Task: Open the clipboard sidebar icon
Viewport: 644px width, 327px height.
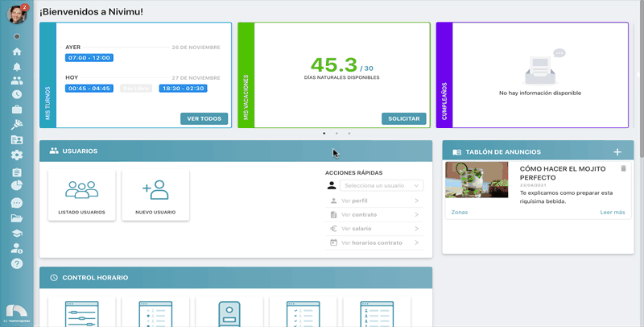Action: click(x=17, y=172)
